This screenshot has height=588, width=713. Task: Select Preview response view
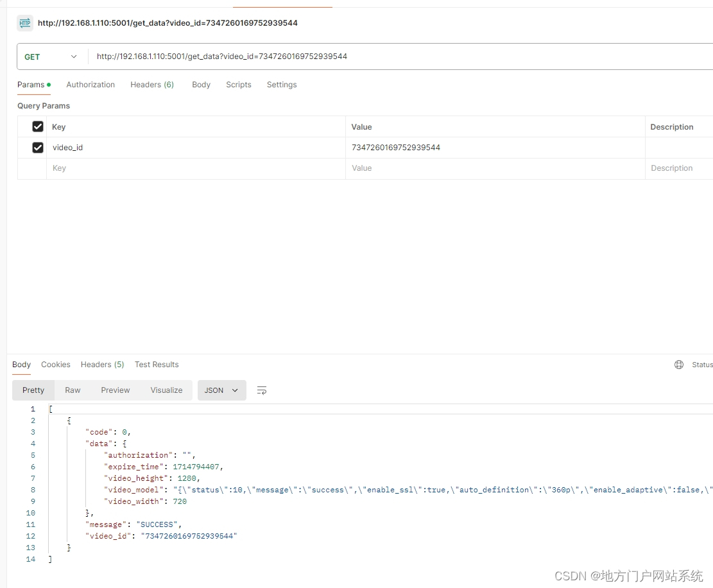click(x=116, y=390)
